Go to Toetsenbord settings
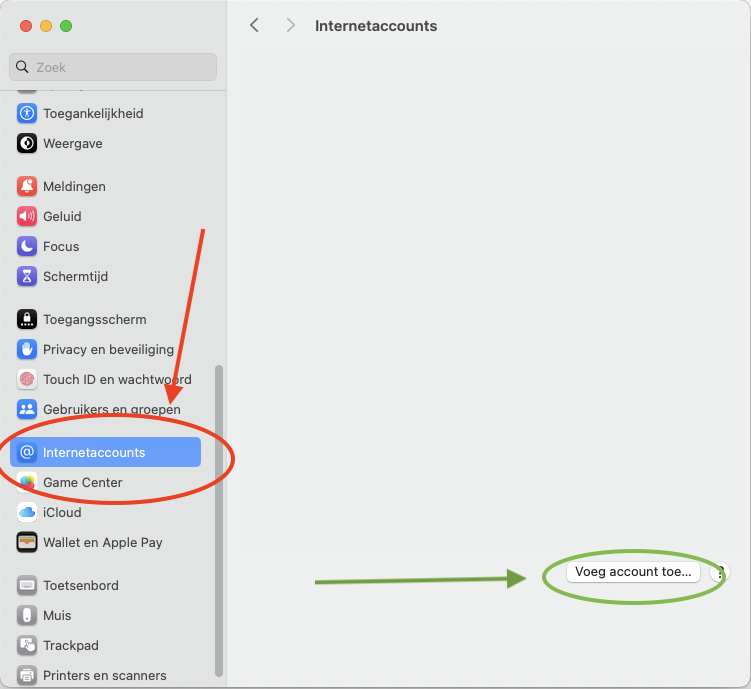751x689 pixels. tap(80, 585)
